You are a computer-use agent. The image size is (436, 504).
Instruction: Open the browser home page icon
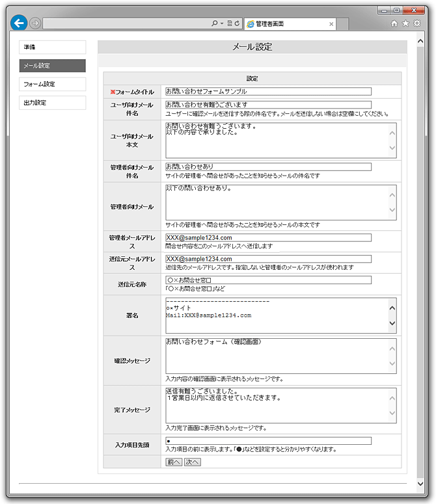click(394, 23)
